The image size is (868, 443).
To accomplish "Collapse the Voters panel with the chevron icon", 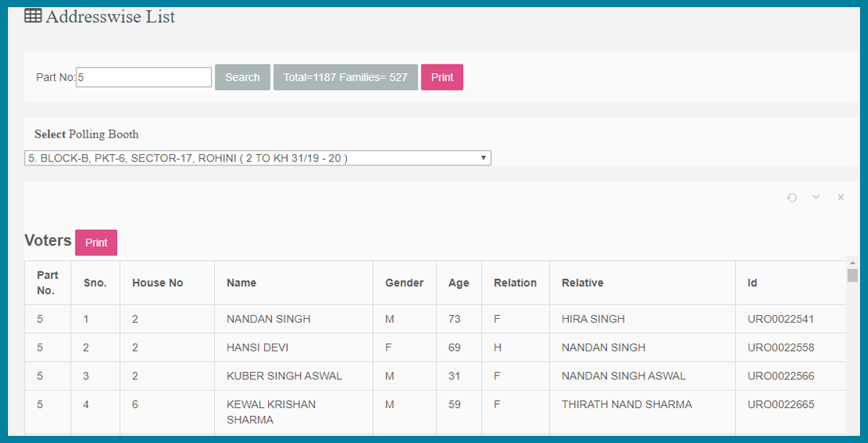I will [815, 197].
